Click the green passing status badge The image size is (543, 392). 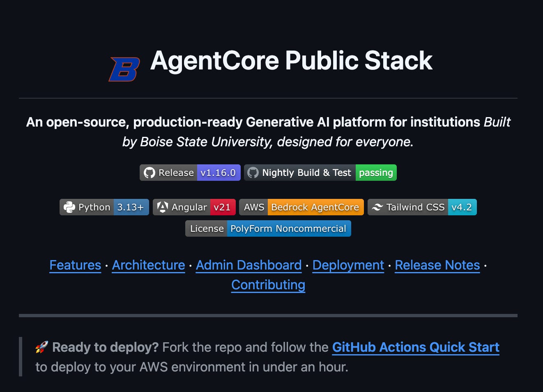(376, 173)
